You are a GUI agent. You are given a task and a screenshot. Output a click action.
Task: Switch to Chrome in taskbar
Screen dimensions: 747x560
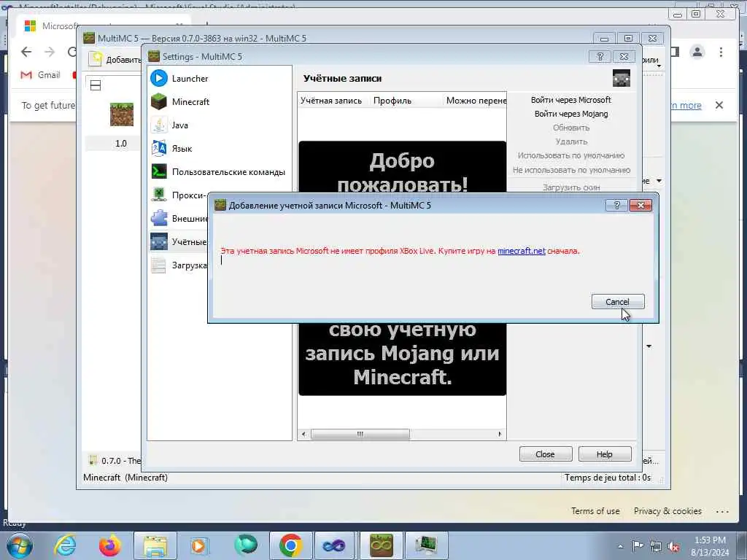point(290,545)
